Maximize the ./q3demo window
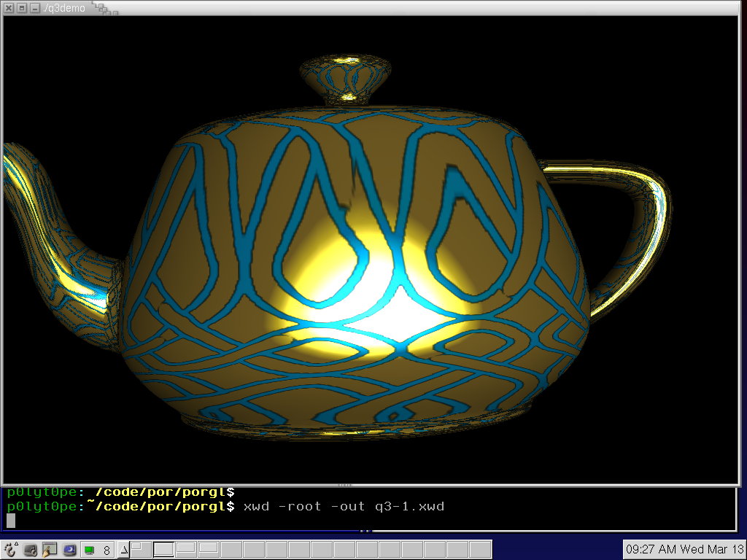Viewport: 747px width, 560px height. [21, 8]
